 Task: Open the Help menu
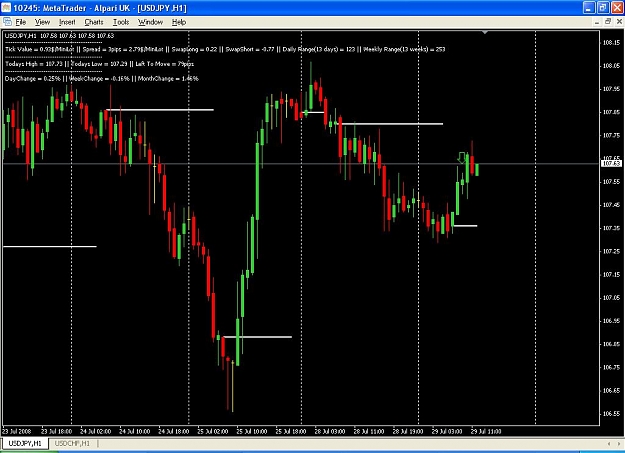click(x=179, y=22)
